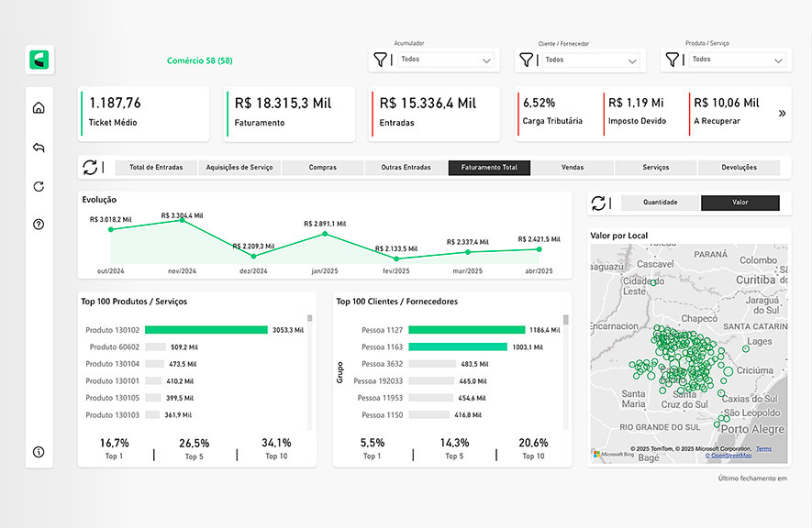Open the OpenStreetMap link on map
The height and width of the screenshot is (528, 812).
[x=729, y=456]
